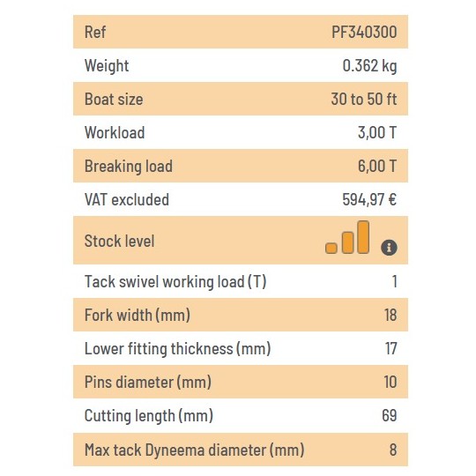The height and width of the screenshot is (476, 476).
Task: Click the 3,00 T workload value
Action: pyautogui.click(x=377, y=132)
